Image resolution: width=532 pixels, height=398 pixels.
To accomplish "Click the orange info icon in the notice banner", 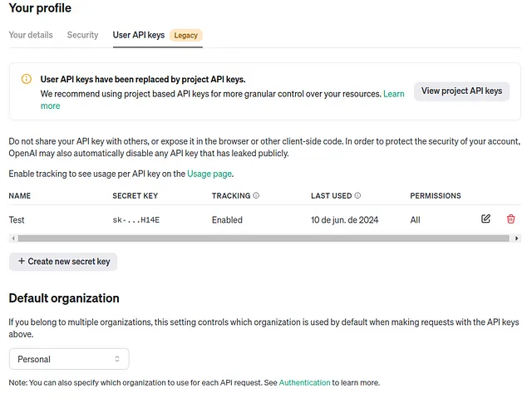I will (27, 79).
